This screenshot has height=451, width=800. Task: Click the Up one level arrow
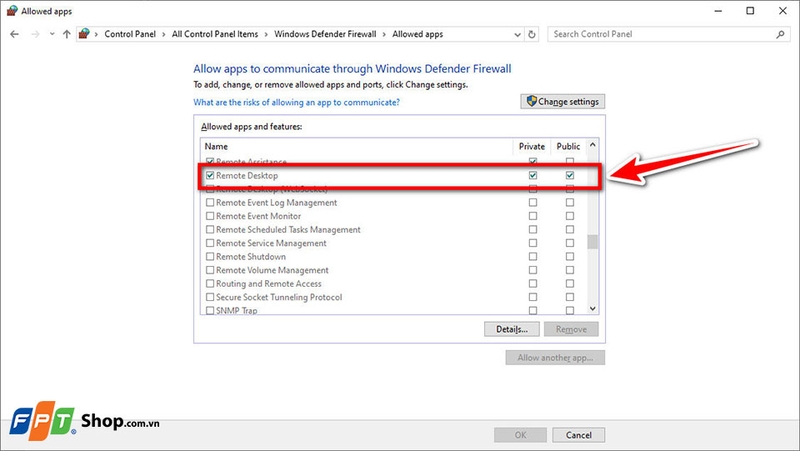[66, 34]
